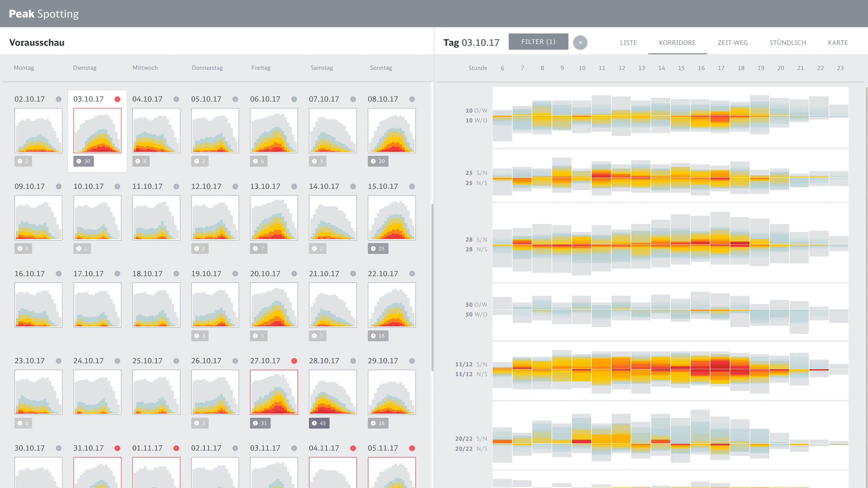Viewport: 868px width, 488px height.
Task: Click the corridor label 25 S/N
Action: pos(476,173)
